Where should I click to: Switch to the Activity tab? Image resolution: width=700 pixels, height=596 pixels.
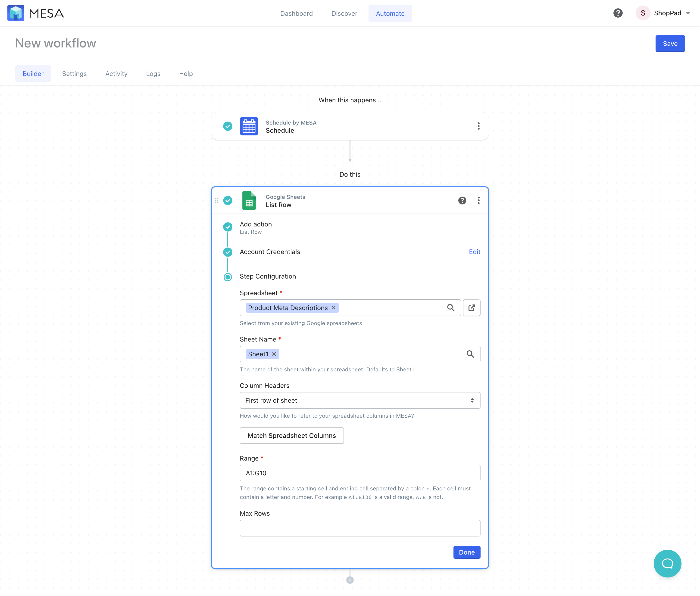(116, 74)
